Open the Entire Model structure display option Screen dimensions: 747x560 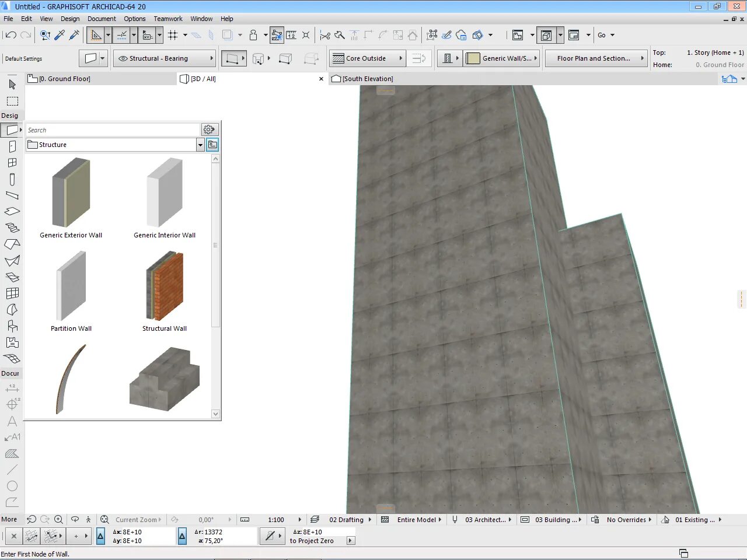pos(419,520)
